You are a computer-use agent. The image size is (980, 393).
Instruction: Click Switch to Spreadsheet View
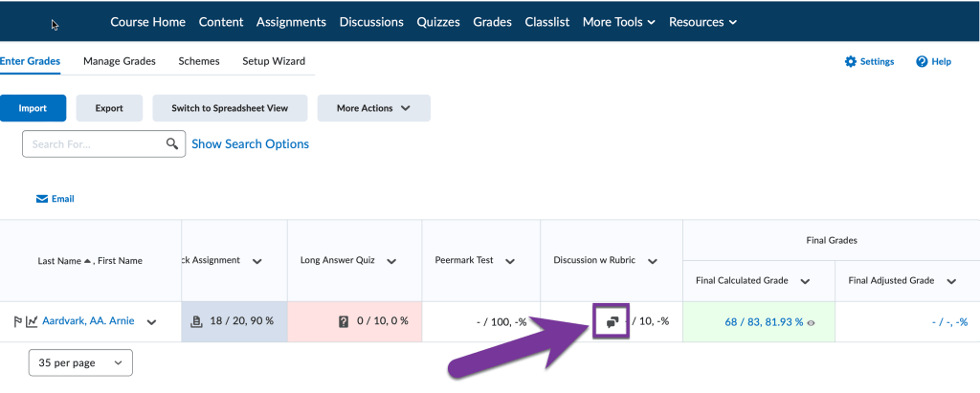230,108
